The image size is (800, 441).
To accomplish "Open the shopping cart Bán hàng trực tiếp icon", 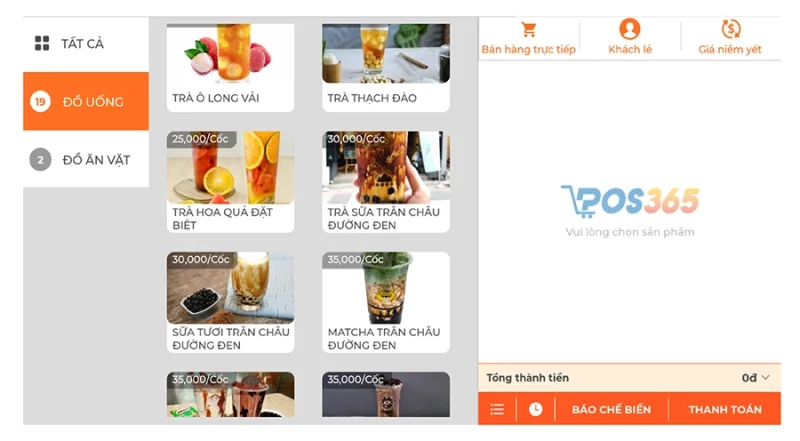I will coord(529,30).
